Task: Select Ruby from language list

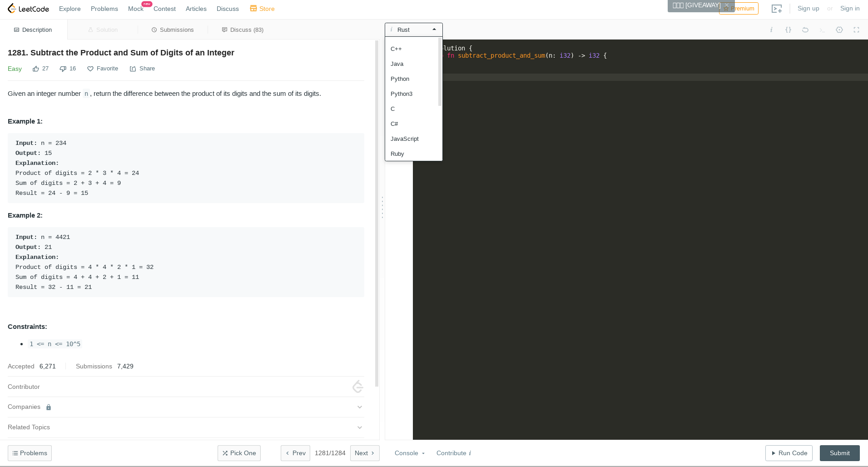Action: click(x=412, y=154)
